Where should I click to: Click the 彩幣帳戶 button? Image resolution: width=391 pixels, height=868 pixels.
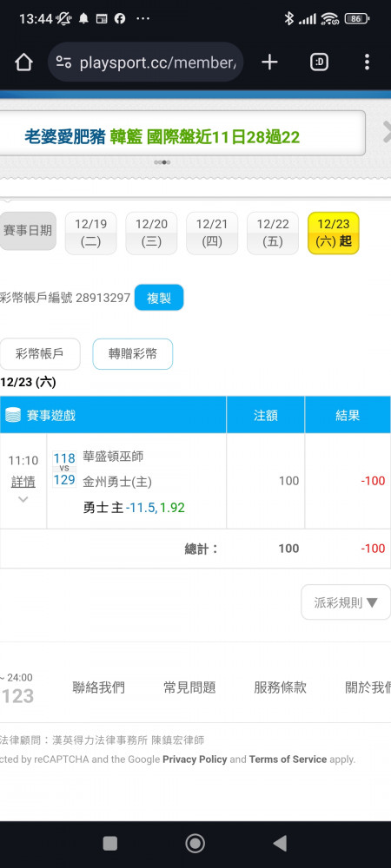[x=40, y=354]
